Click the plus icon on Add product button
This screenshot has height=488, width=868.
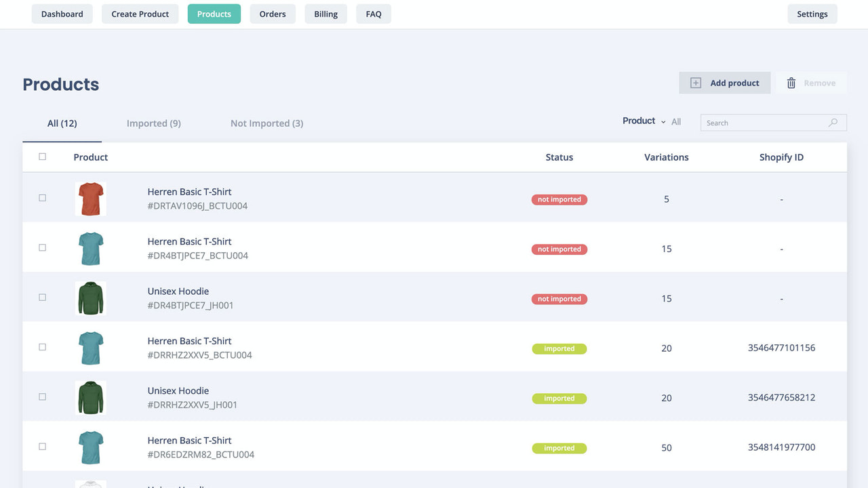(x=696, y=83)
